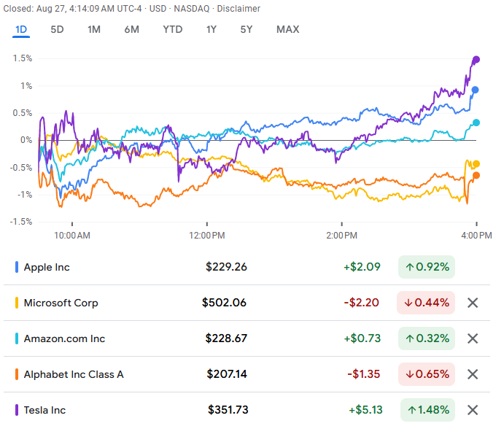Open the Disclaimer link
The width and height of the screenshot is (504, 426).
tap(239, 9)
